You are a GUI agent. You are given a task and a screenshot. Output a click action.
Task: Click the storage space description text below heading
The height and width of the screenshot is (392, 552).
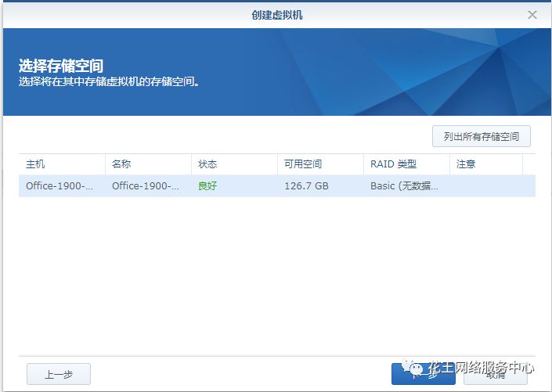(109, 81)
